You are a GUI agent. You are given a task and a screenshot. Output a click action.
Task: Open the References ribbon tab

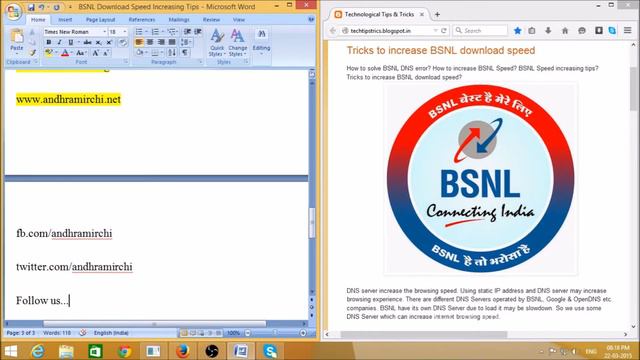click(x=142, y=20)
